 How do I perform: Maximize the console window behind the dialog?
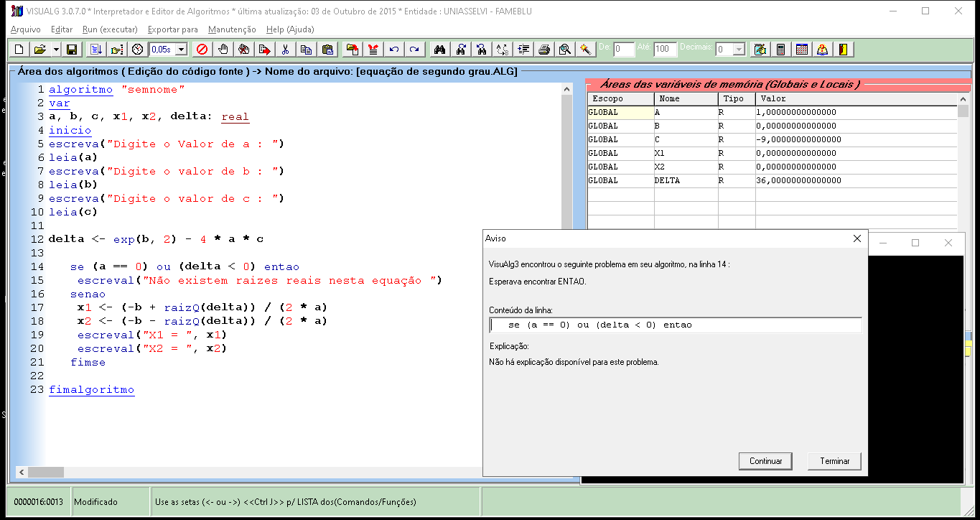pyautogui.click(x=915, y=243)
